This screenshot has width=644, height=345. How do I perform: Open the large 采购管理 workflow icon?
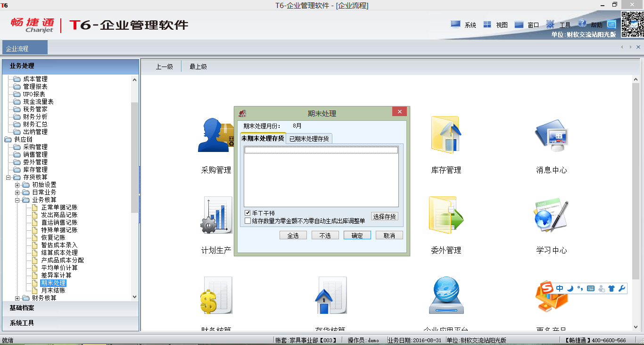tap(216, 135)
